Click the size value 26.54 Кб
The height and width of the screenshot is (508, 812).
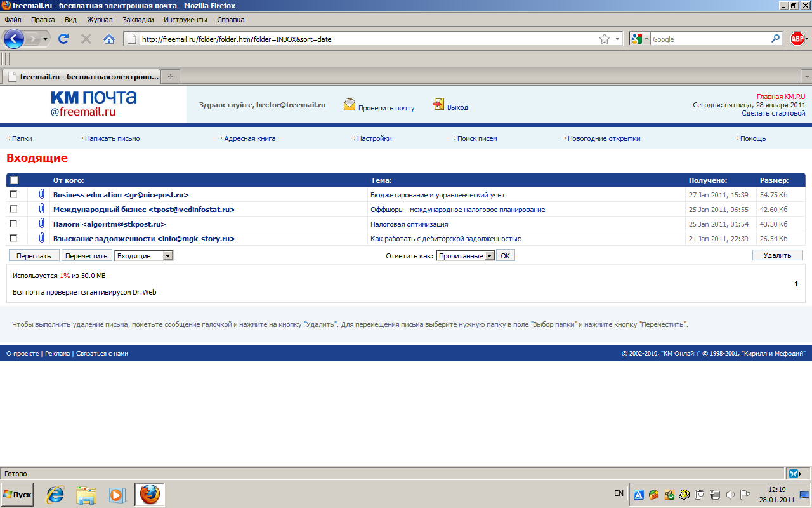pos(774,239)
